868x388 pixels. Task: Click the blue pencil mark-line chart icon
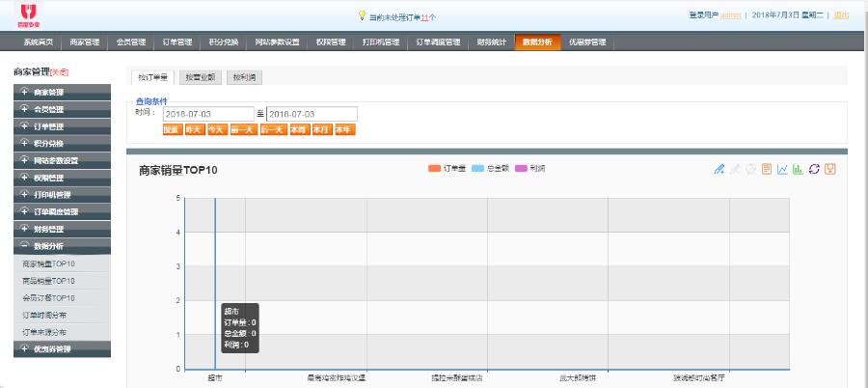point(719,170)
